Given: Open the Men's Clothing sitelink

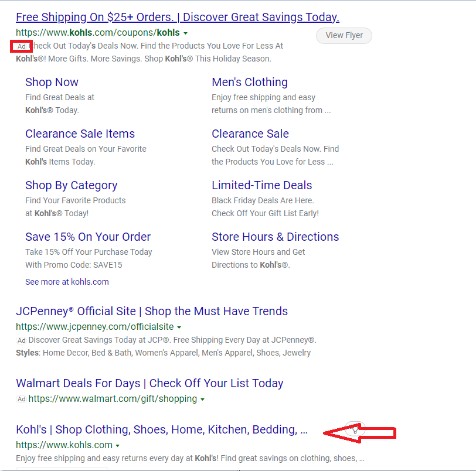Looking at the screenshot, I should [x=250, y=82].
